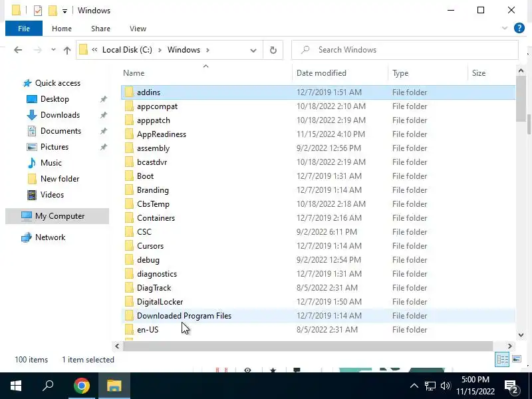Screen dimensions: 532x399
Task: Click the vertical scrollbar up arrow
Action: pos(521,70)
